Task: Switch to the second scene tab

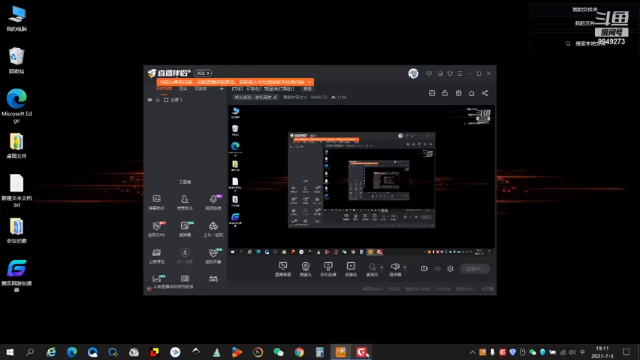Action: pos(183,89)
